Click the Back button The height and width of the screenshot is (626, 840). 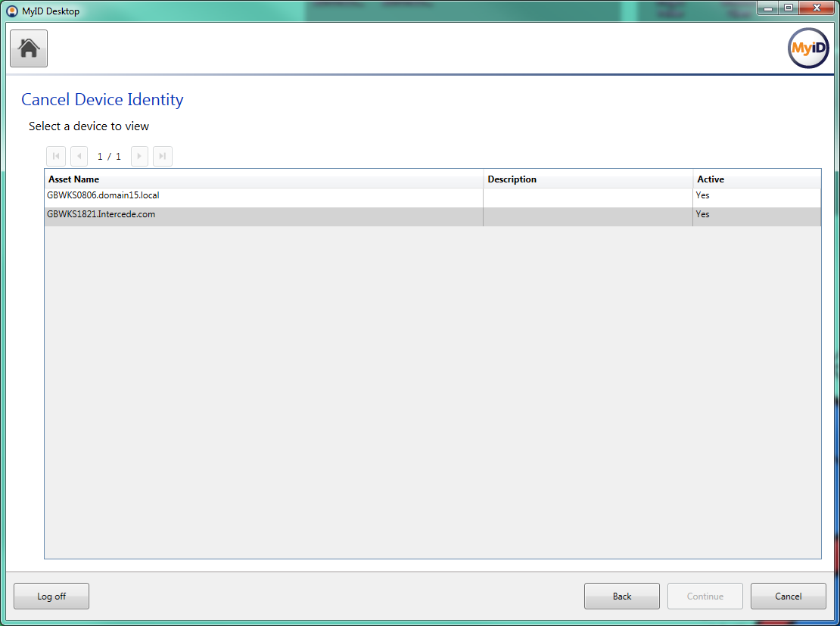click(621, 596)
